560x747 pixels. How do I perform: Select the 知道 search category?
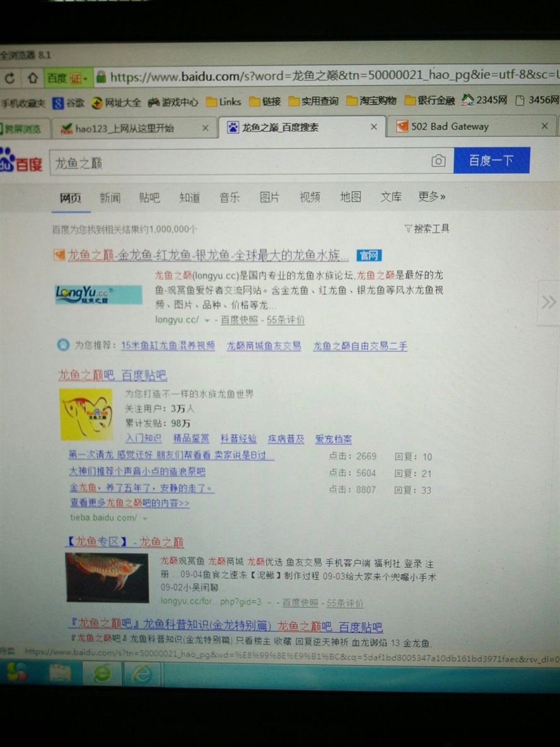[190, 197]
